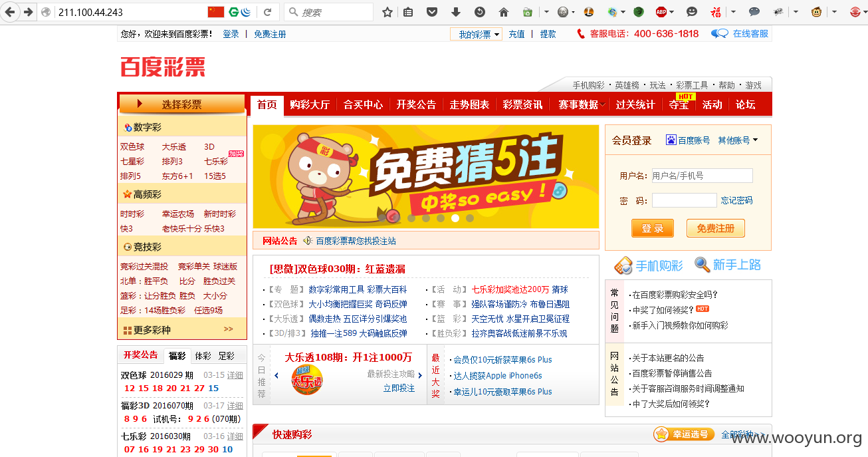The width and height of the screenshot is (868, 457).
Task: Select the first banner carousel dot
Action: (381, 218)
